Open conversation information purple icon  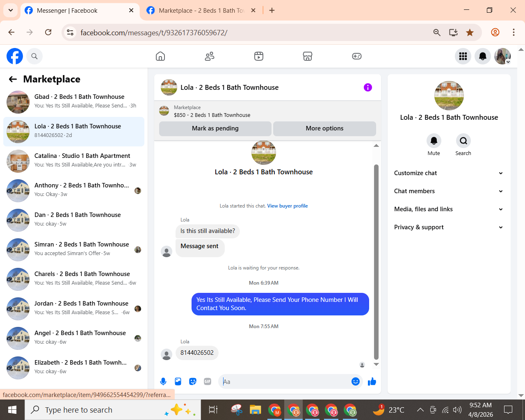click(x=368, y=87)
